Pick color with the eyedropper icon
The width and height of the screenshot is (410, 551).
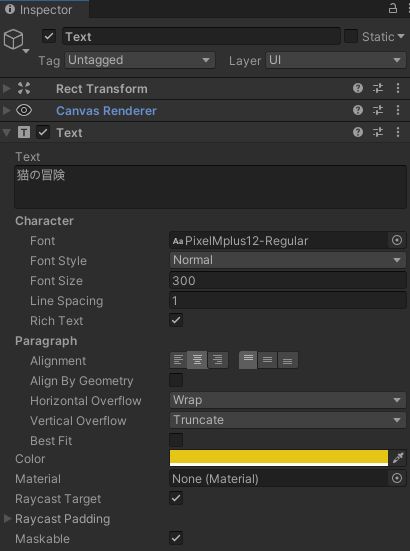398,458
